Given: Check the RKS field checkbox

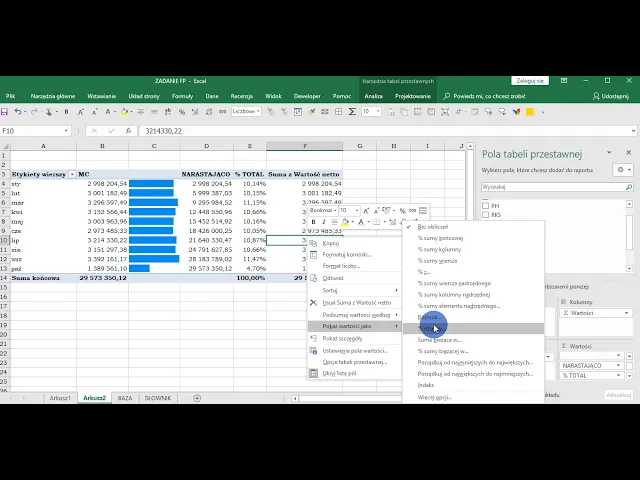Looking at the screenshot, I should 486,214.
